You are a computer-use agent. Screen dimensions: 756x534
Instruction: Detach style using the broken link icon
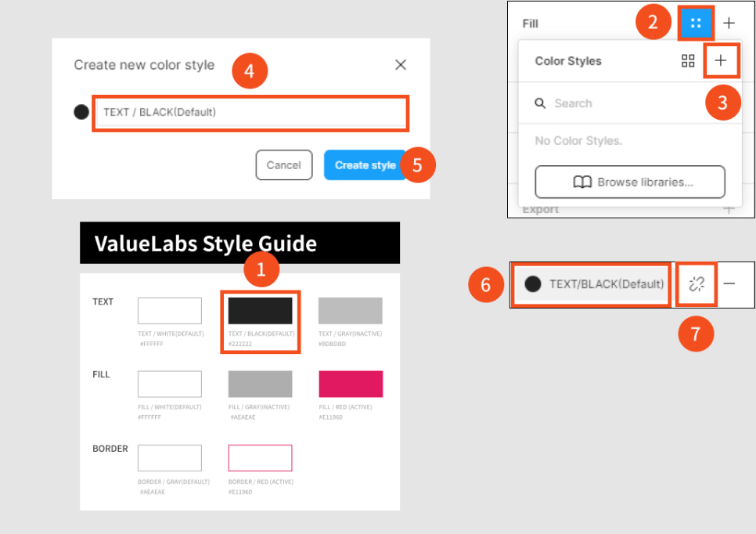click(x=697, y=283)
